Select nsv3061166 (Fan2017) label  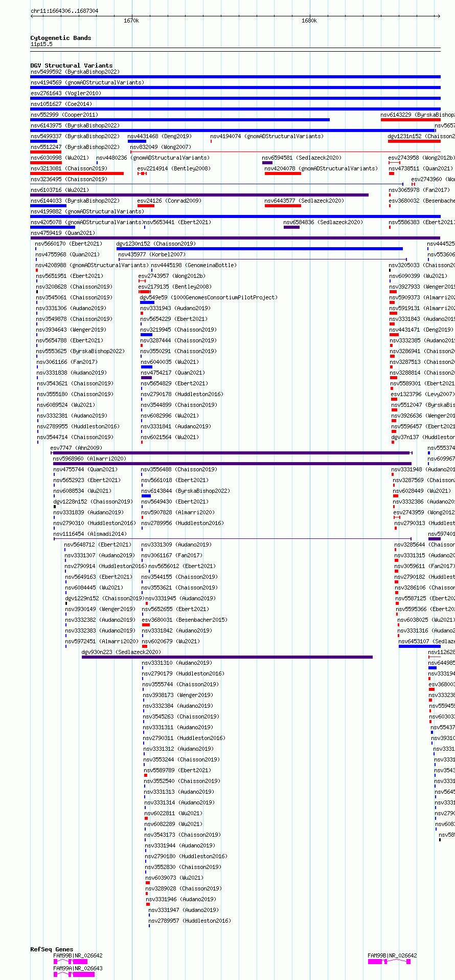tap(67, 362)
